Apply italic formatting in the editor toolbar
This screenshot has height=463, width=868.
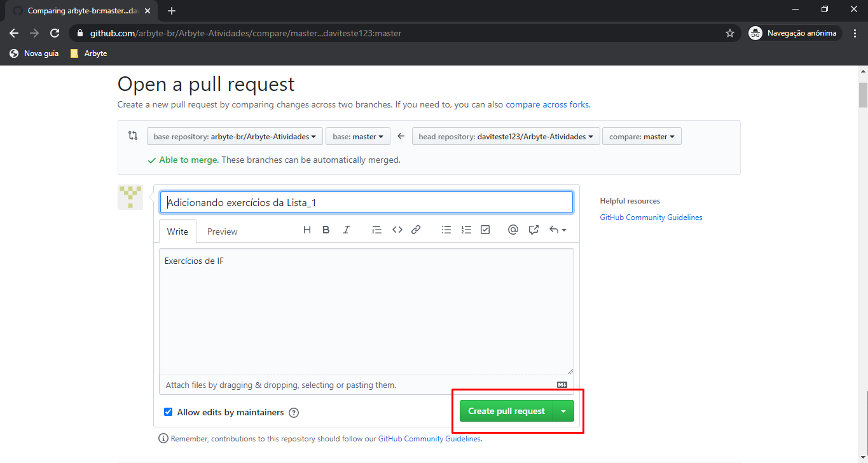coord(347,230)
